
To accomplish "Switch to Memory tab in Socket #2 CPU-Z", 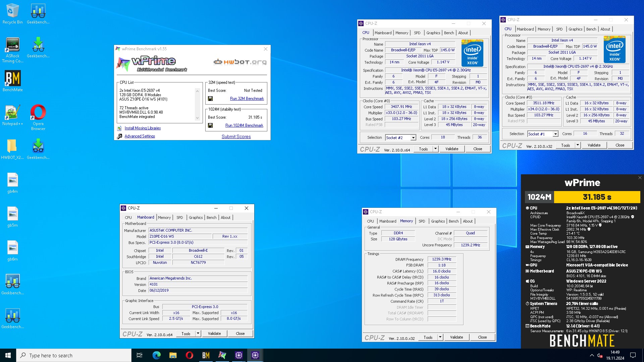I will pos(402,33).
